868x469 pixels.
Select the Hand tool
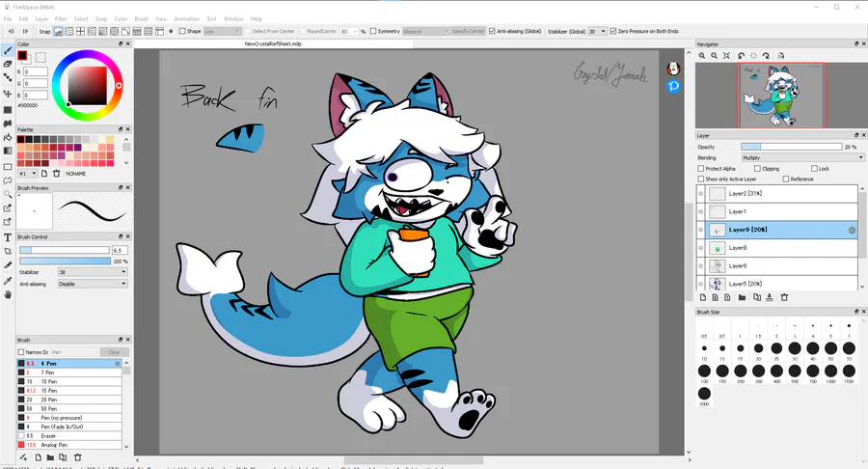pyautogui.click(x=8, y=294)
